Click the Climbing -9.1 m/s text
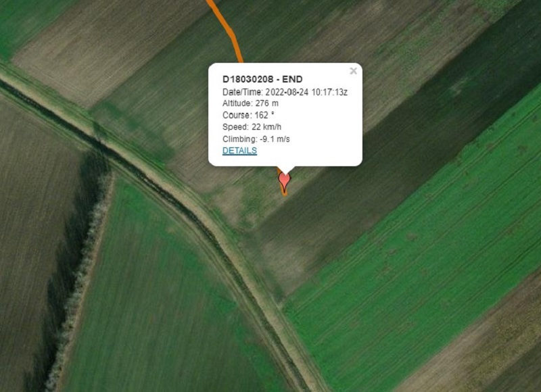This screenshot has height=392, width=541. [256, 139]
